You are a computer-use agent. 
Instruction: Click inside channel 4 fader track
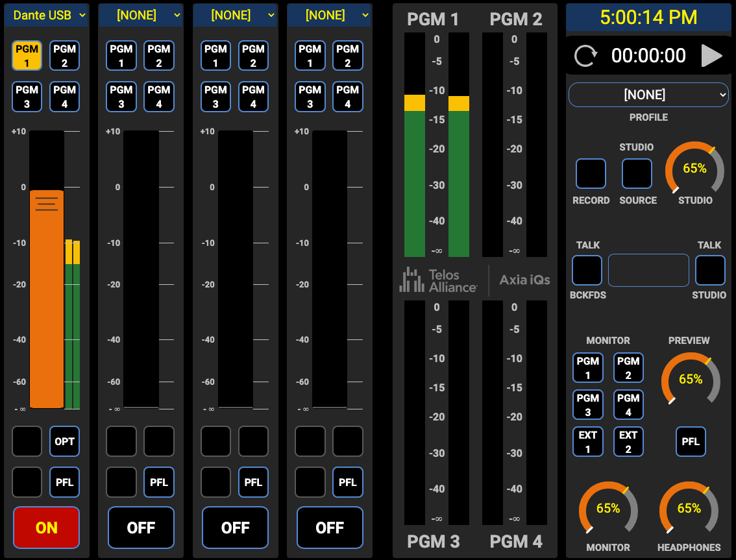(330, 269)
